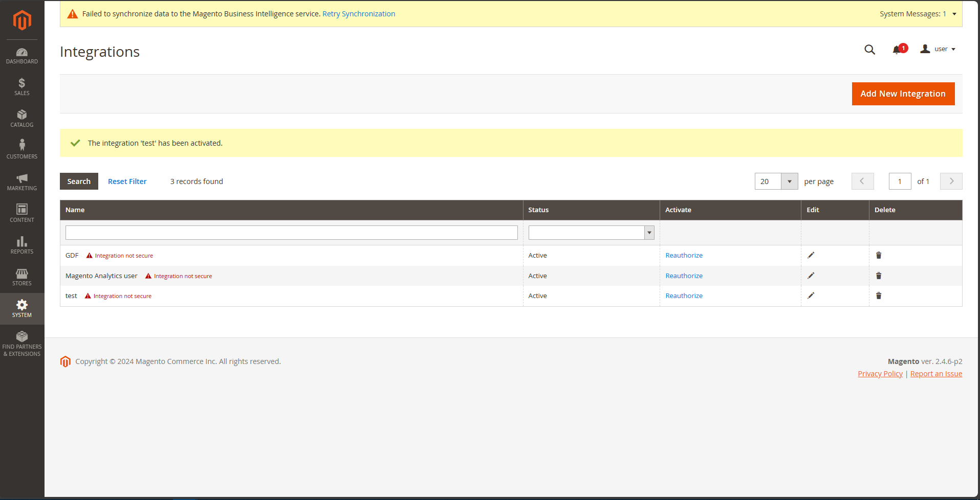The width and height of the screenshot is (980, 500).
Task: Open the Reports sidebar menu
Action: tap(22, 245)
